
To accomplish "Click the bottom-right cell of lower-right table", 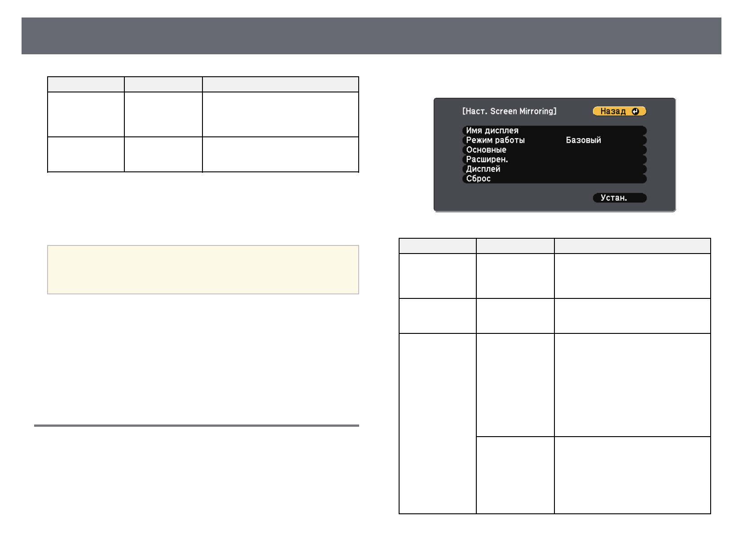I will pos(632,475).
